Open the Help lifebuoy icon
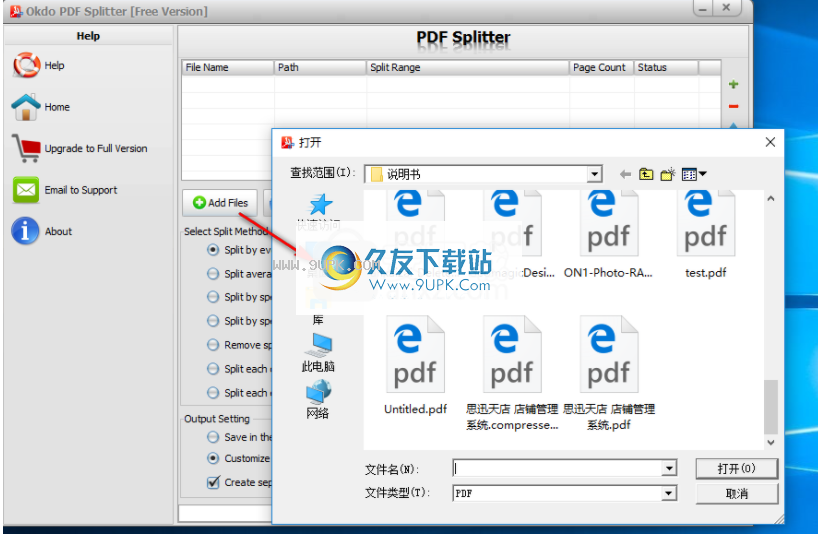Screen dimensions: 818x536 tap(26, 65)
